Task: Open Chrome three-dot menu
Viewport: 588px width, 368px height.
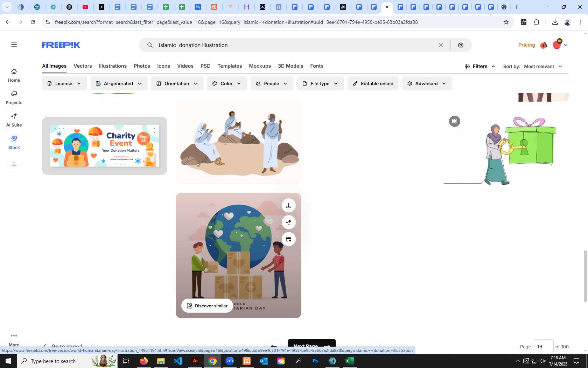Action: (x=580, y=22)
